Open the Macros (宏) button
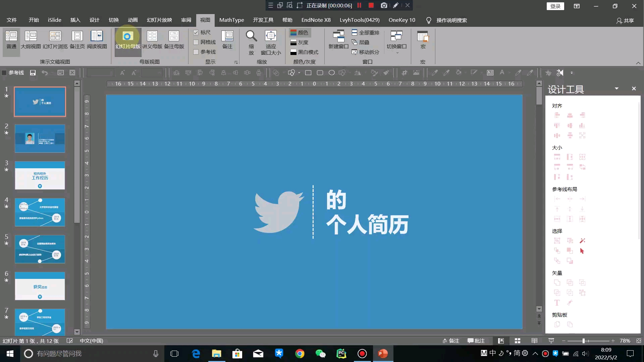This screenshot has height=362, width=644. pos(423,40)
